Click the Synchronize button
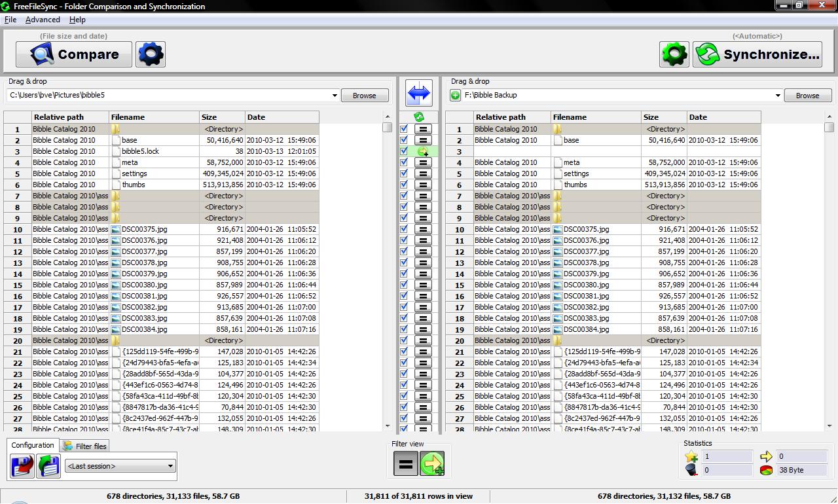Viewport: 838px width, 504px height. pos(757,54)
